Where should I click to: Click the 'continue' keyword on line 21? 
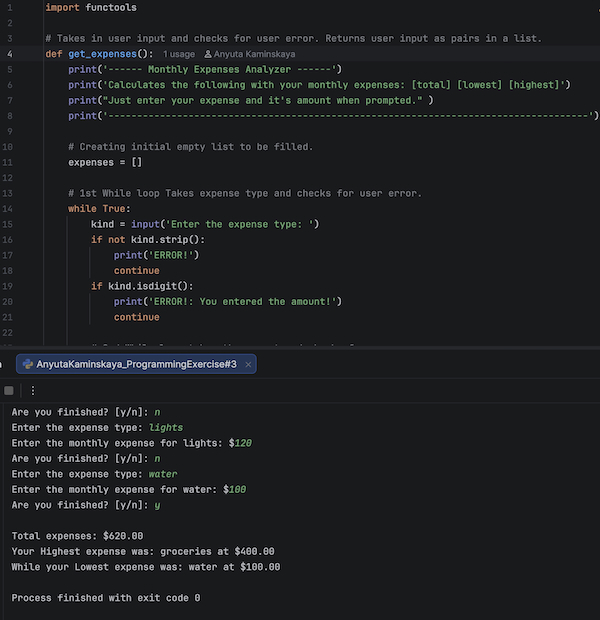tap(136, 317)
